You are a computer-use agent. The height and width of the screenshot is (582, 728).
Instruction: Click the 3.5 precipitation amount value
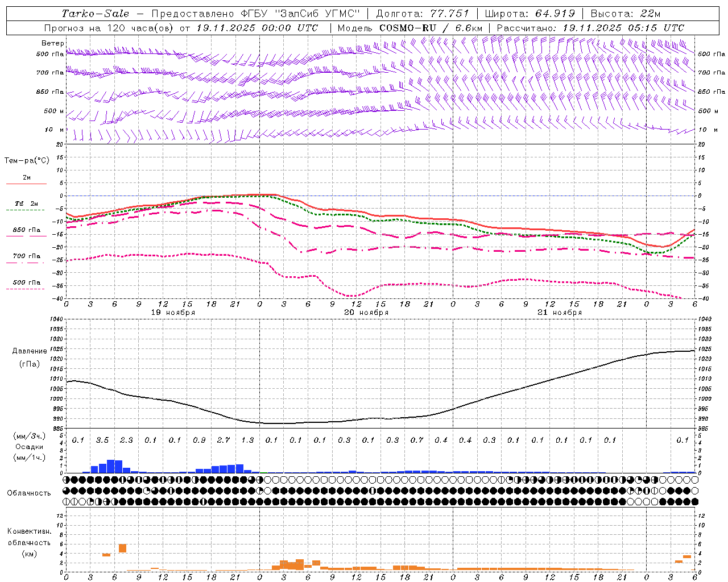click(102, 440)
